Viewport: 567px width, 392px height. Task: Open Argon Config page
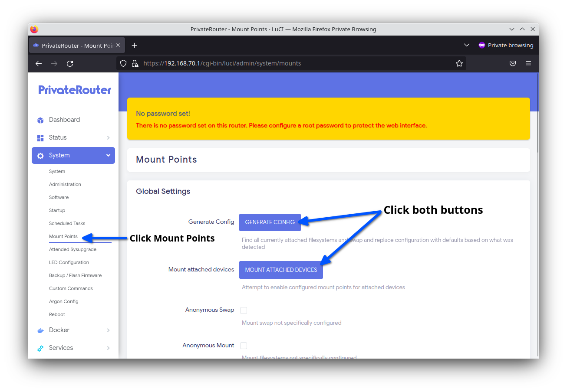(x=64, y=301)
